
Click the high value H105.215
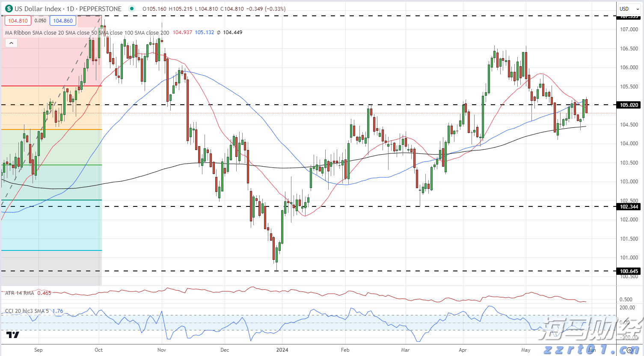point(181,9)
